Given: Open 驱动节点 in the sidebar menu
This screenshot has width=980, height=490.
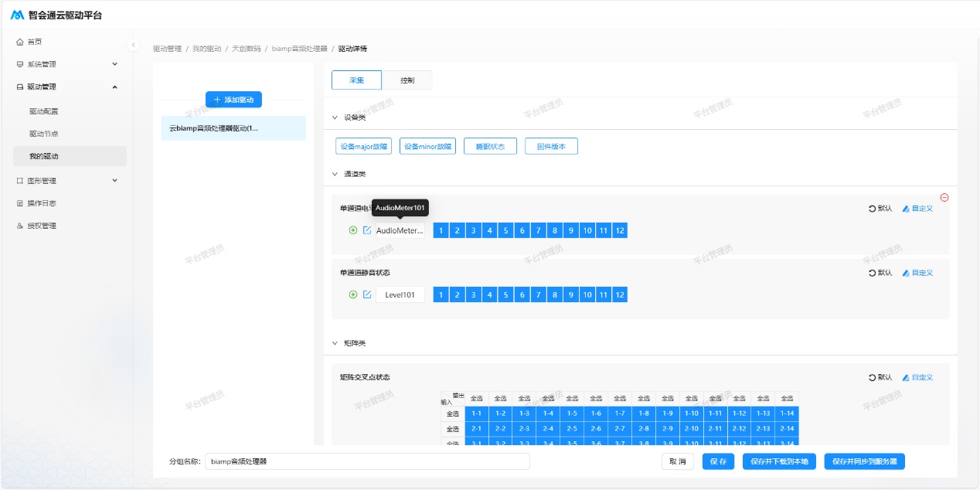Looking at the screenshot, I should coord(44,134).
